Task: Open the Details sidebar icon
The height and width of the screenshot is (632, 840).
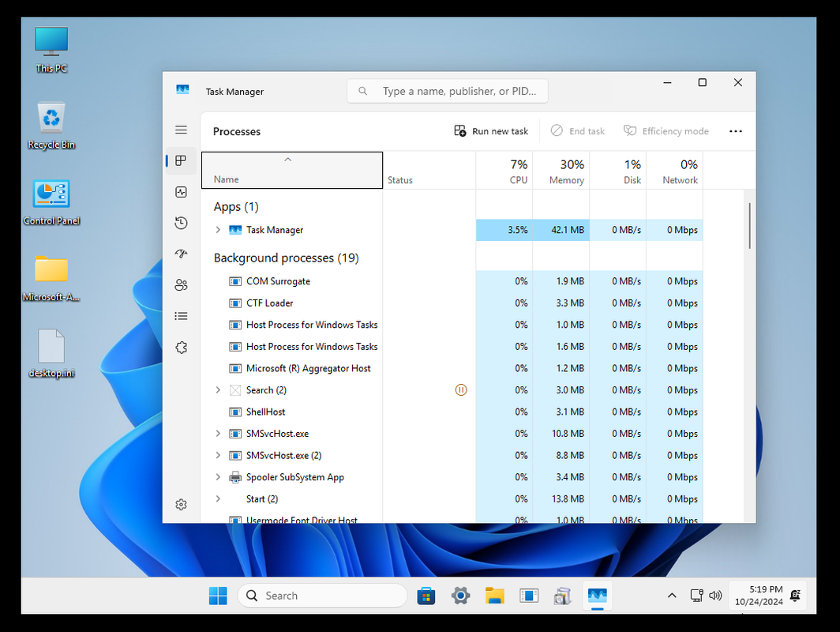Action: [181, 316]
